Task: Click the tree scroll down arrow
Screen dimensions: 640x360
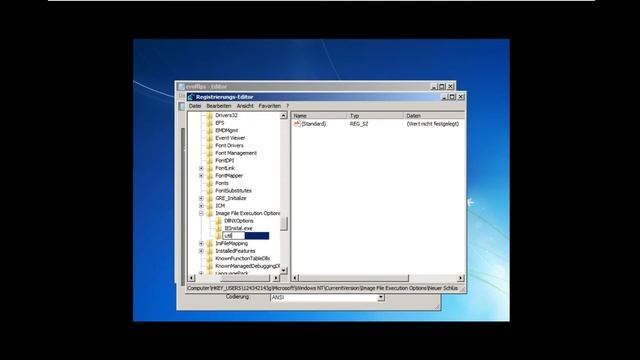Action: 284,271
